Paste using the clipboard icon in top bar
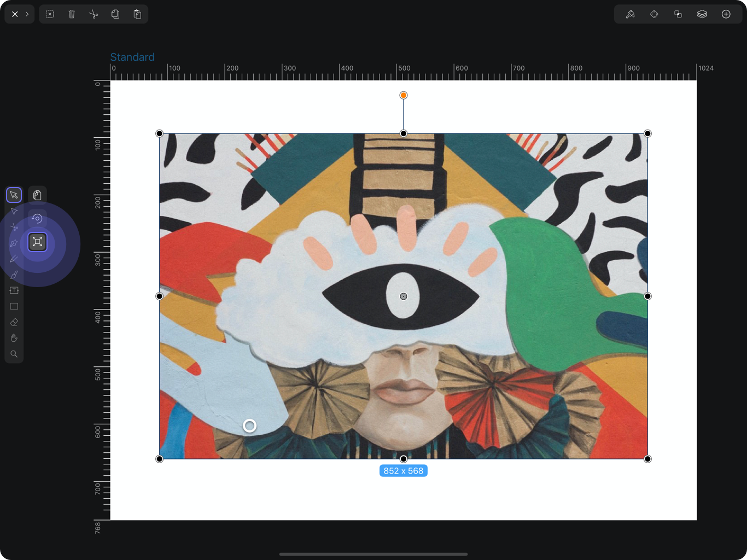 (x=137, y=14)
